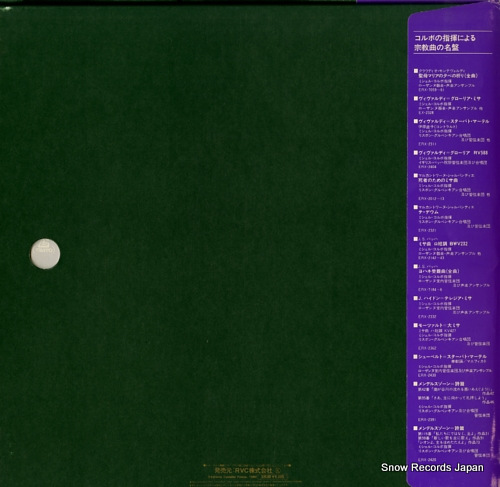Click the title 'テ・デウム'
This screenshot has width=500, height=487.
[429, 212]
